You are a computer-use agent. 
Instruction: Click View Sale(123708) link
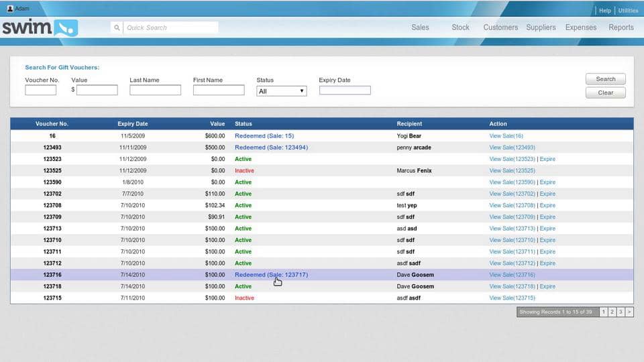pos(512,205)
